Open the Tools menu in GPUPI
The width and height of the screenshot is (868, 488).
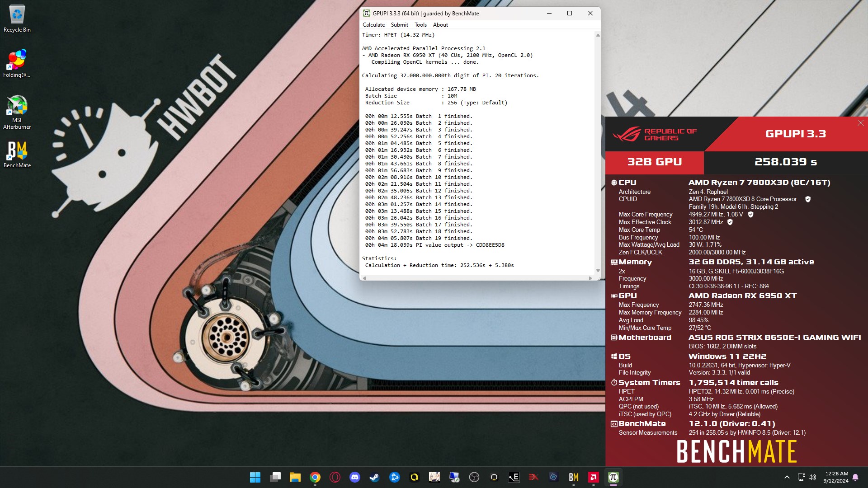click(420, 25)
